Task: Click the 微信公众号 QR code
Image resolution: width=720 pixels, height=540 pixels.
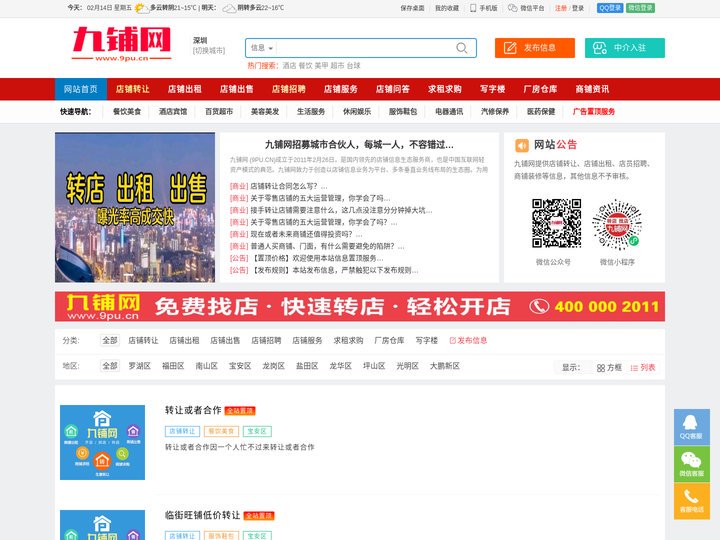Action: pos(557,223)
